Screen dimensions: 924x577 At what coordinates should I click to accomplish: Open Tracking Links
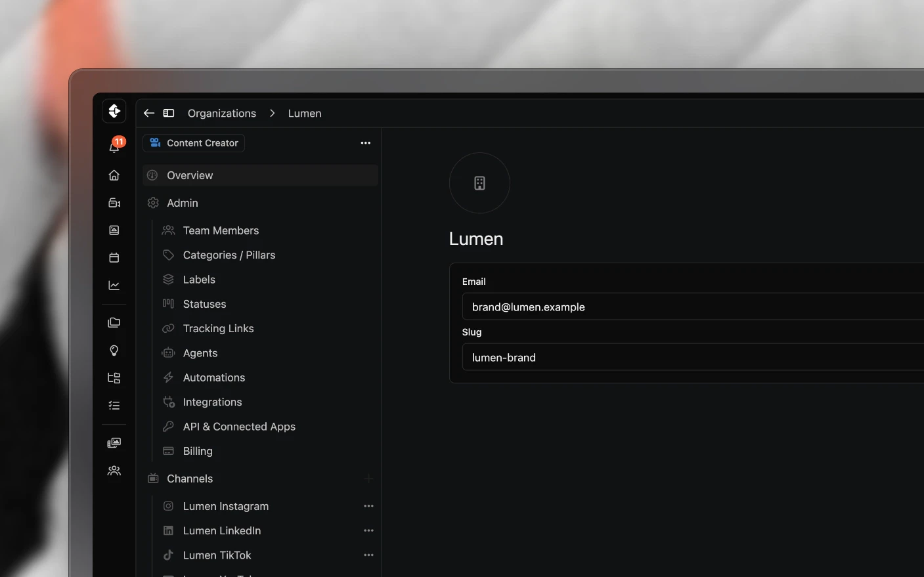coord(218,329)
